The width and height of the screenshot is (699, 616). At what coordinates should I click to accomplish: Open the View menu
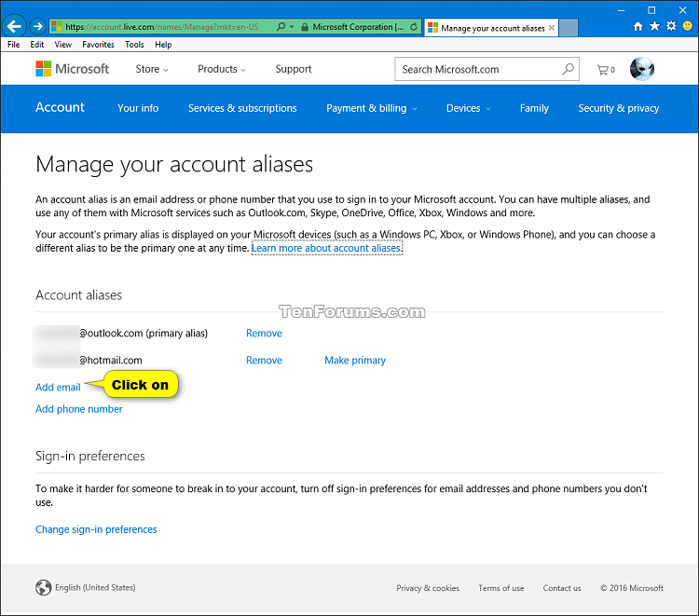point(62,45)
